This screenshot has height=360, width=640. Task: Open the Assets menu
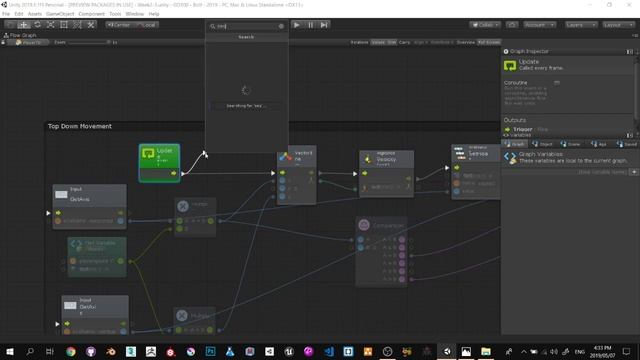click(x=35, y=14)
